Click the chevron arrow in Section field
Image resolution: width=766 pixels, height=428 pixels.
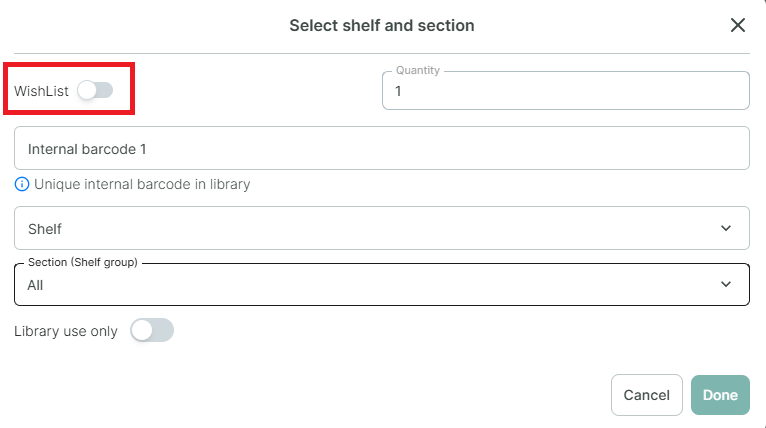726,284
